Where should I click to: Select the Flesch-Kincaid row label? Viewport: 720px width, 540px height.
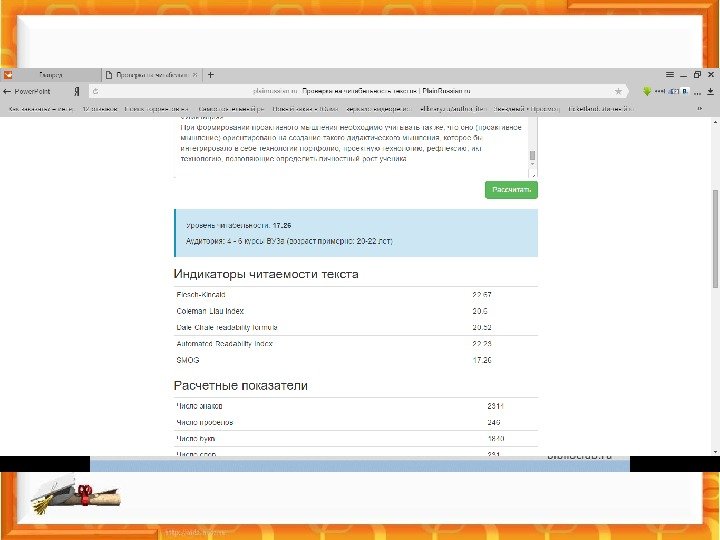[201, 295]
